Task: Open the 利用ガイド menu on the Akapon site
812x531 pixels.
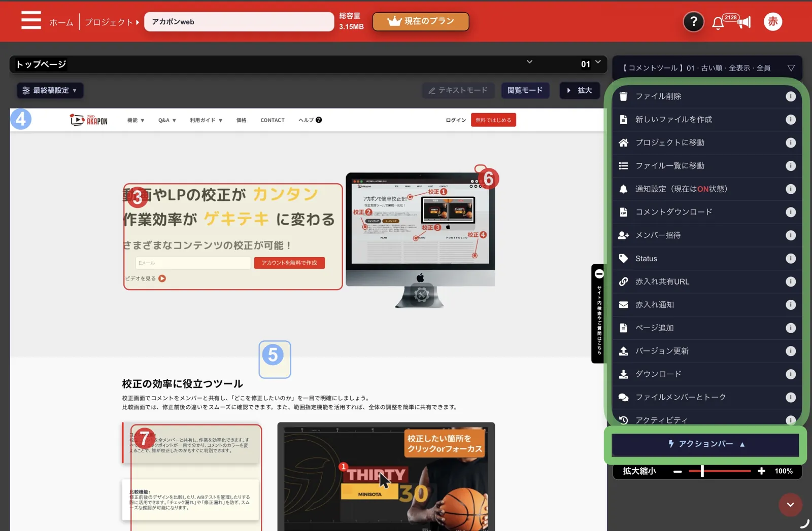Action: click(x=206, y=120)
